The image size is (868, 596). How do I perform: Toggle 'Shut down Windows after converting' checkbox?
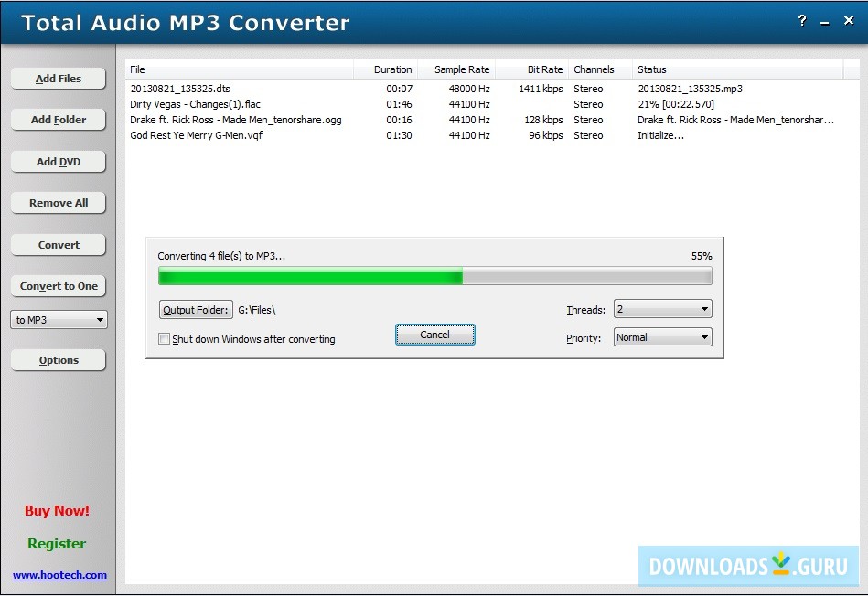[x=164, y=338]
